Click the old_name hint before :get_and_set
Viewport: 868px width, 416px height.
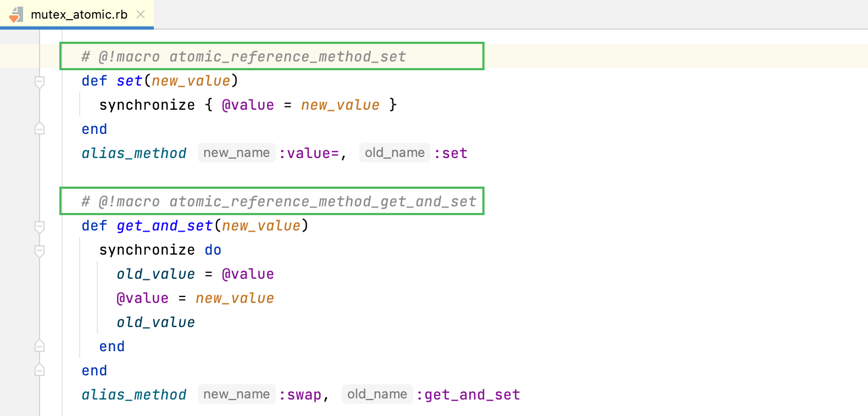point(377,394)
